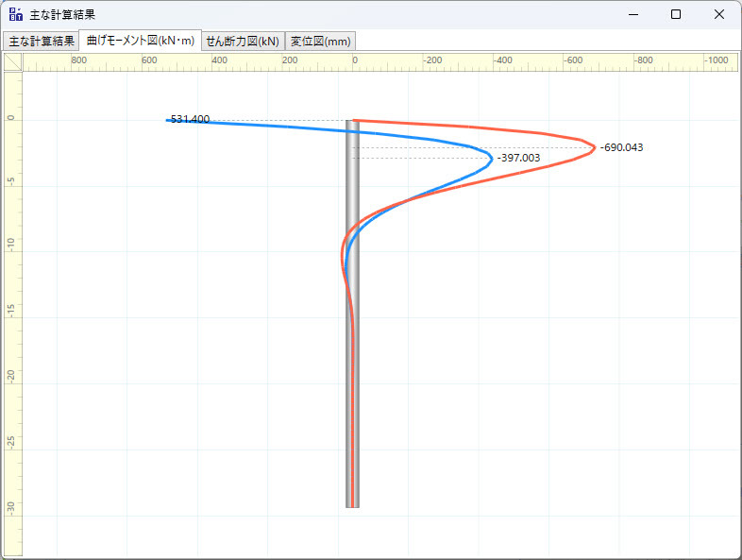Select the -397.003 value label
Image resolution: width=742 pixels, height=560 pixels.
[x=518, y=159]
